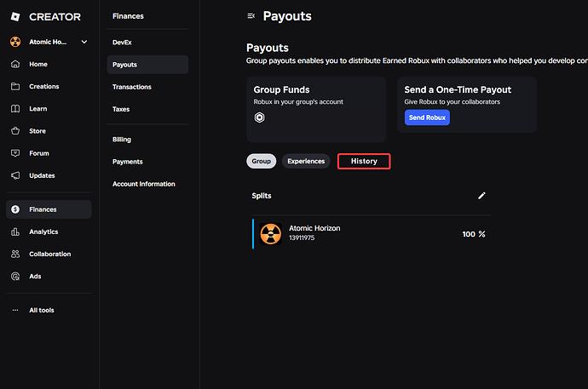Click the Finances heading in submenu
The width and height of the screenshot is (588, 389).
click(x=128, y=16)
